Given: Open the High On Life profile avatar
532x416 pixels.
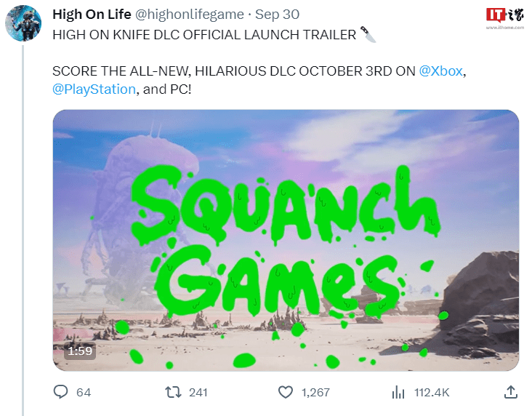Looking at the screenshot, I should click(23, 23).
